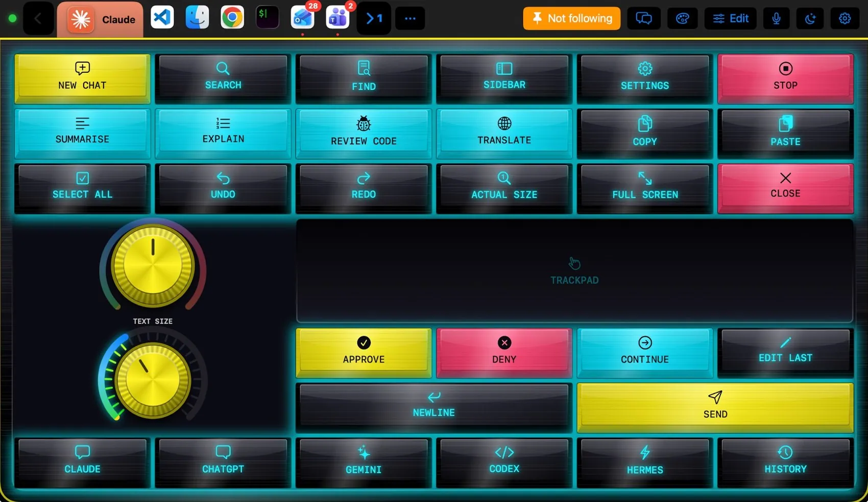Click the Paste tile
Image resolution: width=868 pixels, height=502 pixels.
point(785,133)
